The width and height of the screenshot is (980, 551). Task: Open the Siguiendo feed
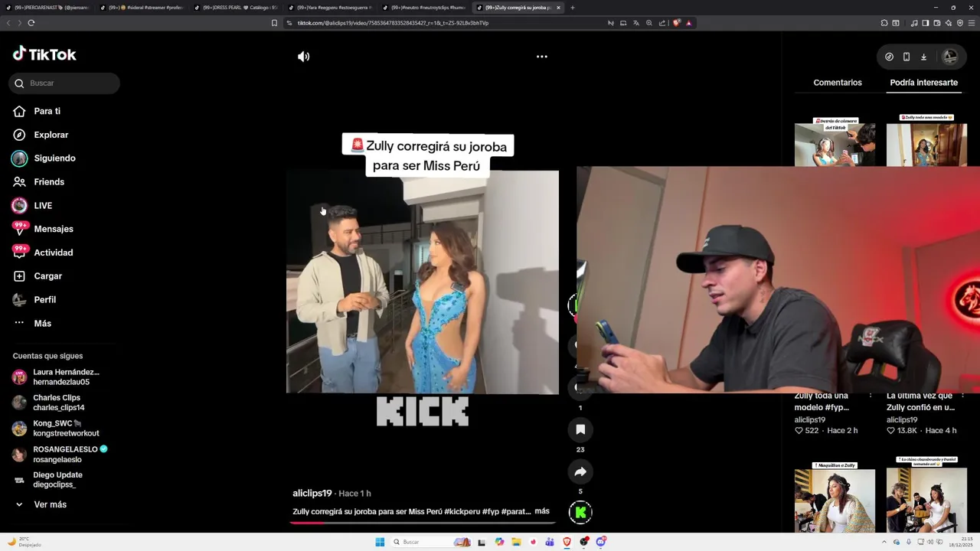pyautogui.click(x=54, y=158)
